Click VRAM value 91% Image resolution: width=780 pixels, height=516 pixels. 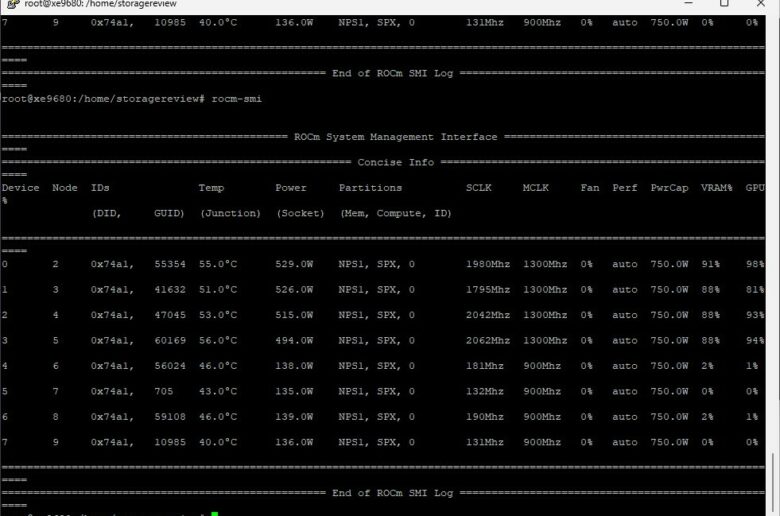710,264
